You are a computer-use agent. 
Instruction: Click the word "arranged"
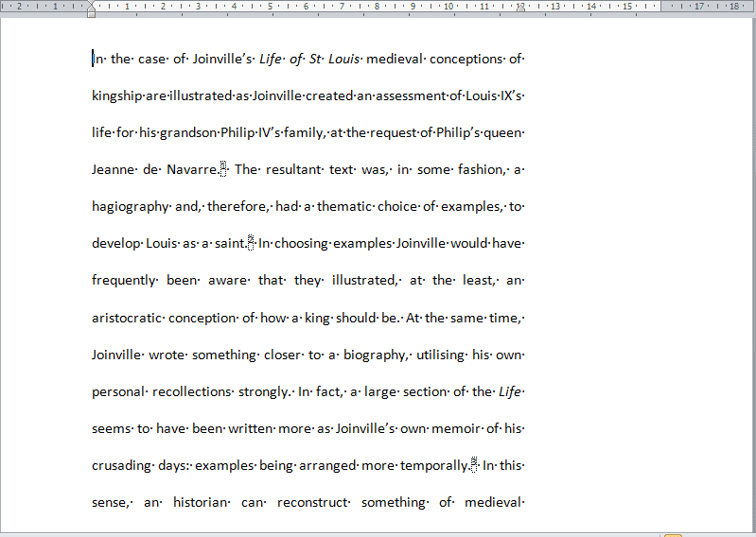328,466
